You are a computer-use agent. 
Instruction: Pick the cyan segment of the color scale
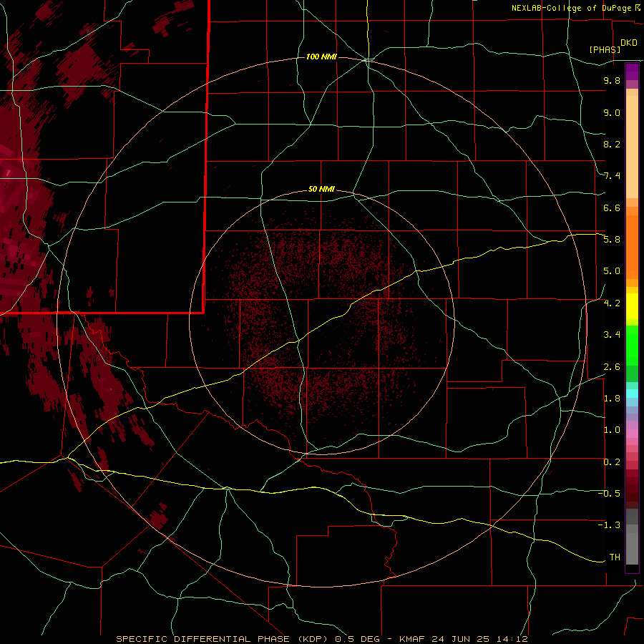pos(632,394)
